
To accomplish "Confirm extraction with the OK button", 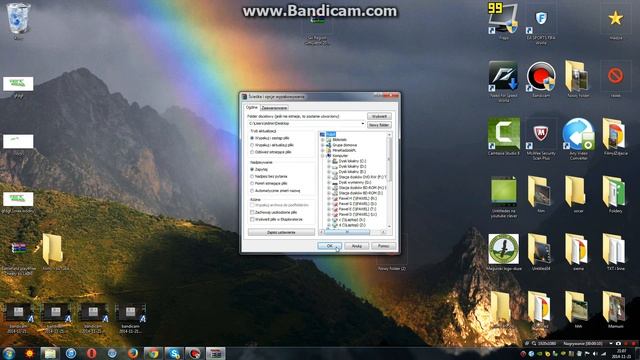I will tap(329, 246).
